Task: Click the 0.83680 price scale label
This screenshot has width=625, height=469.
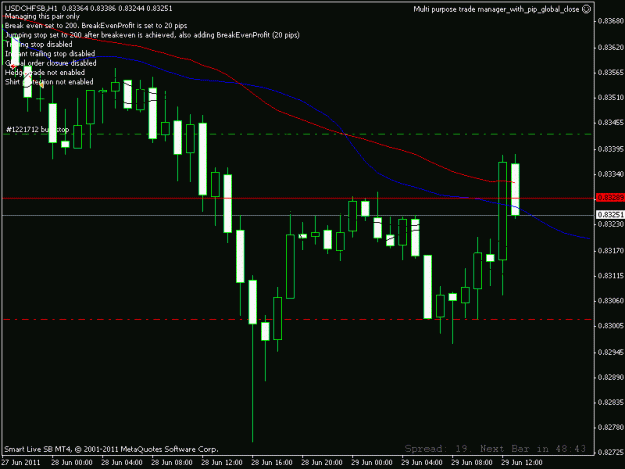Action: (611, 21)
